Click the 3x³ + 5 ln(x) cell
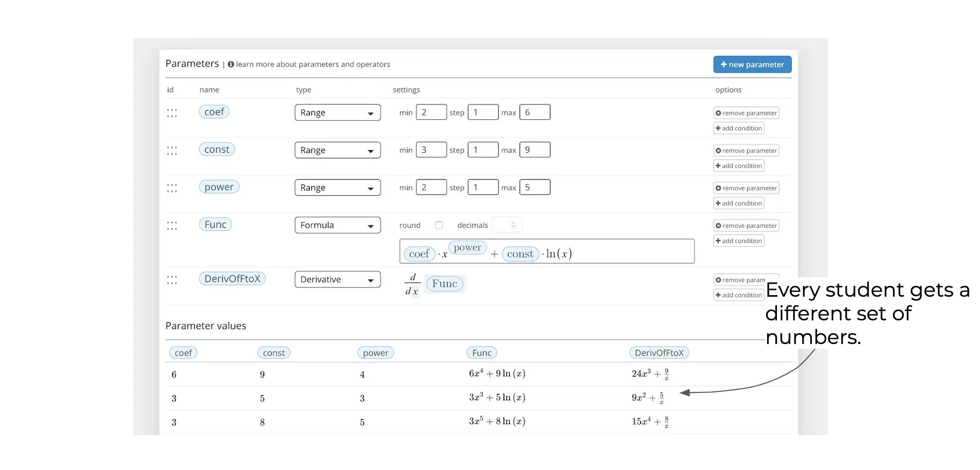This screenshot has height=470, width=980. [497, 397]
